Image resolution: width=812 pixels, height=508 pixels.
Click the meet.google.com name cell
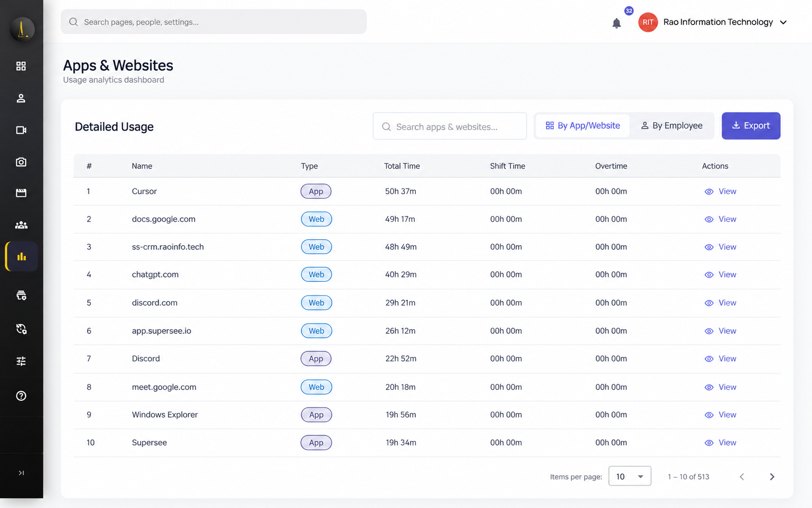[x=164, y=387]
